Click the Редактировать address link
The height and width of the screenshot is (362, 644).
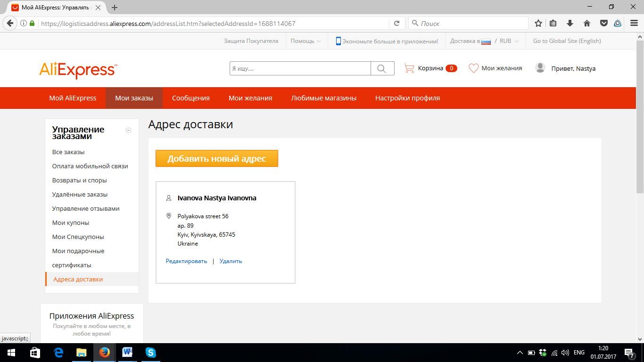click(x=186, y=261)
